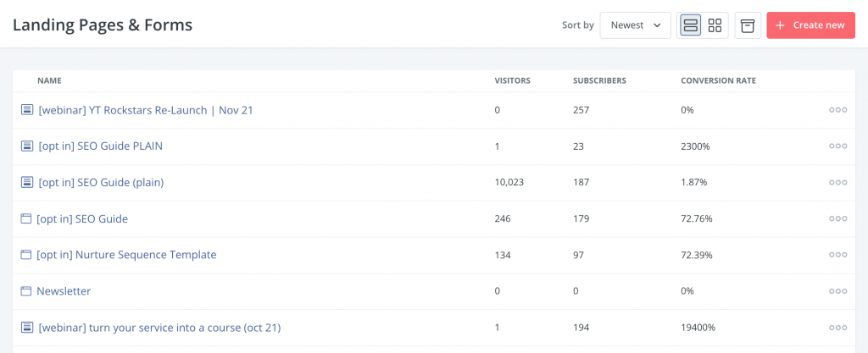The width and height of the screenshot is (868, 353).
Task: Switch to list view layout
Action: point(690,25)
